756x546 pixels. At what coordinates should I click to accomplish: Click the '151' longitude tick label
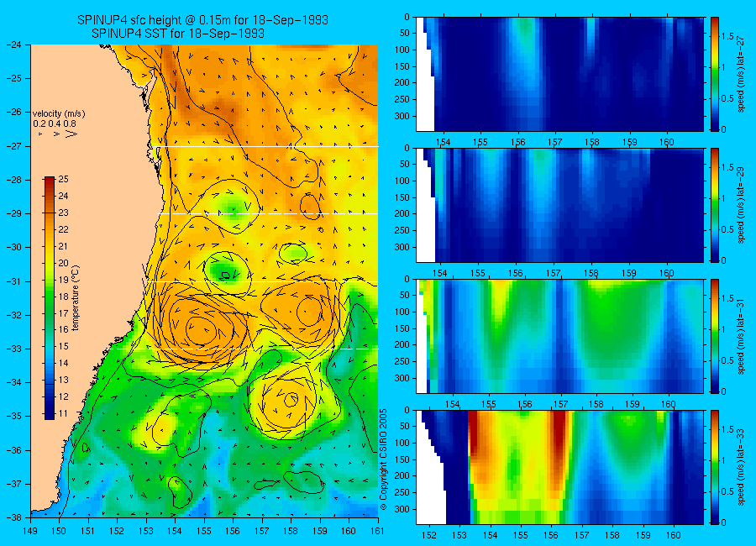(88, 531)
